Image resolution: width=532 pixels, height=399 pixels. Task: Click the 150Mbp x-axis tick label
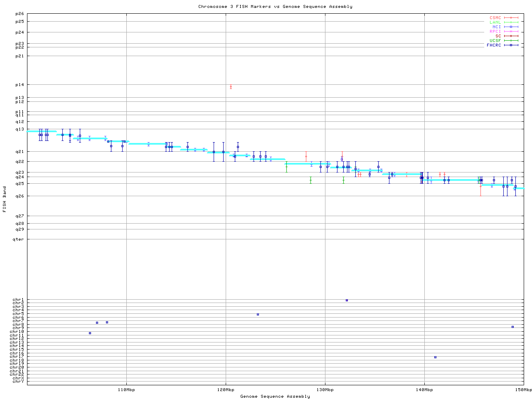point(524,390)
